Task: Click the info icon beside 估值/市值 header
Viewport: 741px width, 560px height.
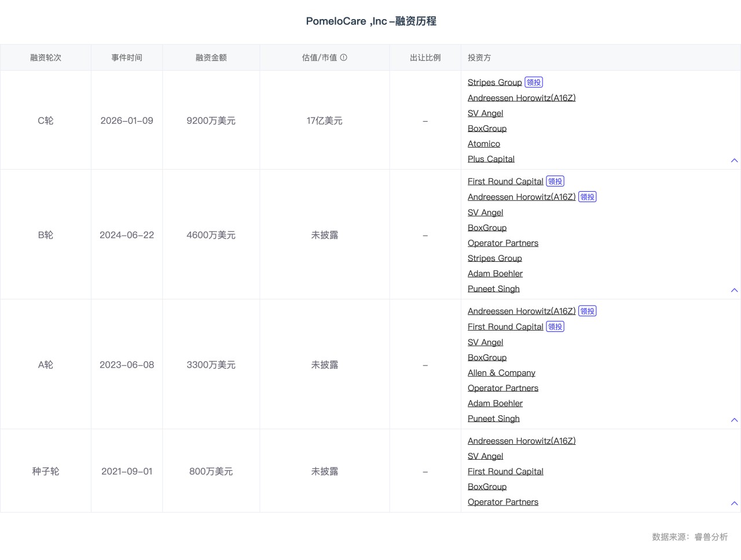Action: pos(344,57)
